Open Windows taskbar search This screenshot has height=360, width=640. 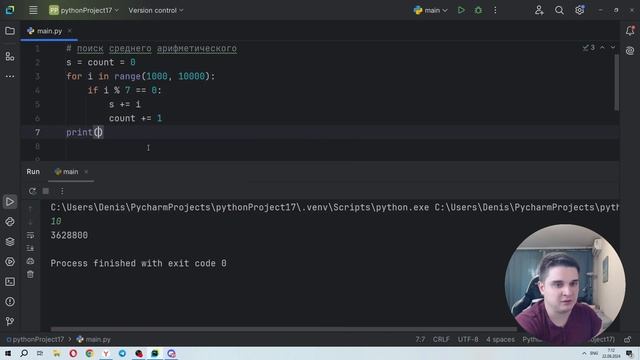(x=24, y=353)
